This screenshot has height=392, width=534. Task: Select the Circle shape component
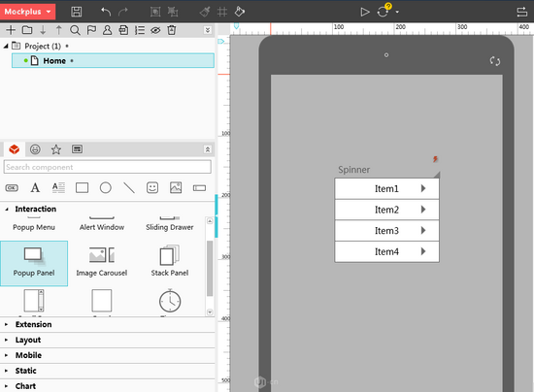106,188
